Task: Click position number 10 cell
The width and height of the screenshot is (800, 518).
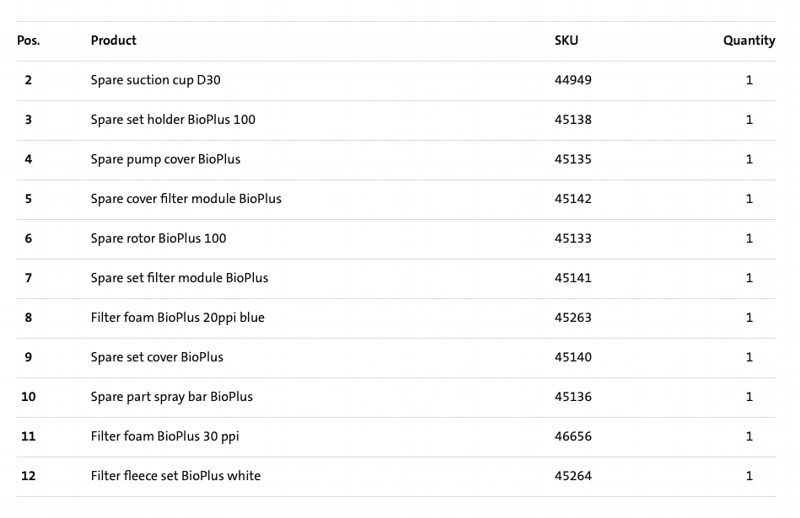Action: (28, 397)
